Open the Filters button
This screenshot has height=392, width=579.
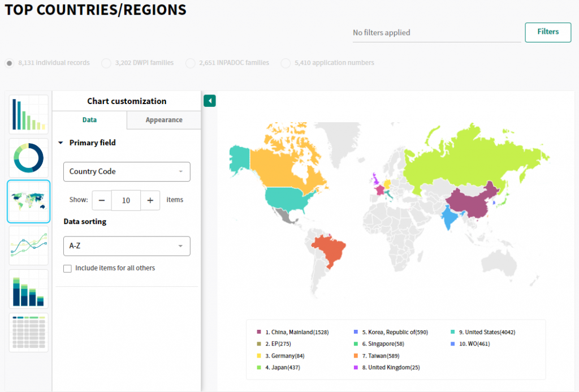tap(548, 32)
